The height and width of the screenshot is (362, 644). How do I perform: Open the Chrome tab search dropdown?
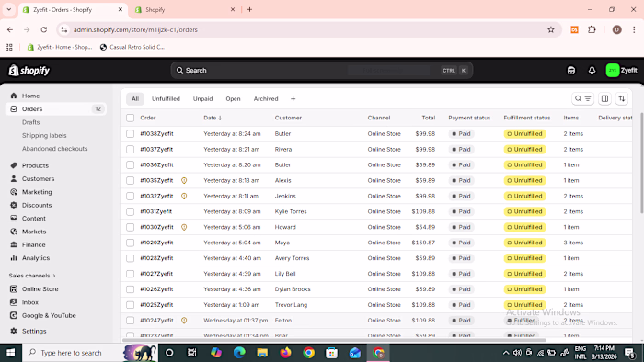(x=8, y=9)
